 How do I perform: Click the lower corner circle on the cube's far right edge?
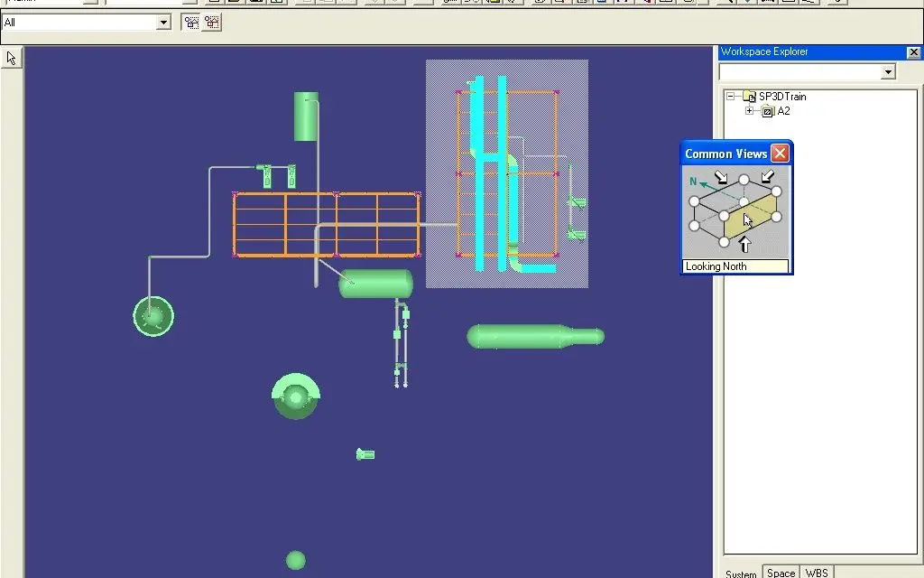[776, 217]
